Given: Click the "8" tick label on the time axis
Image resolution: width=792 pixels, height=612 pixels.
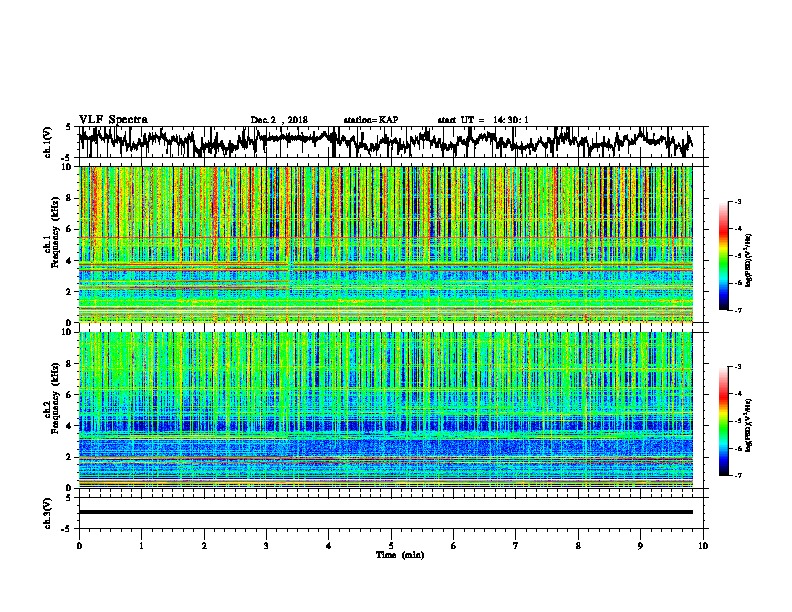Looking at the screenshot, I should 578,546.
